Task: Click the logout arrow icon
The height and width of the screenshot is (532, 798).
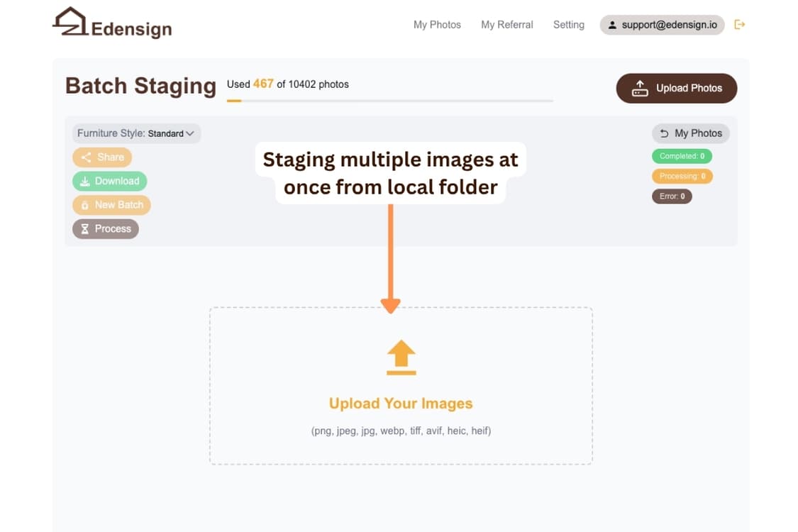Action: coord(739,24)
